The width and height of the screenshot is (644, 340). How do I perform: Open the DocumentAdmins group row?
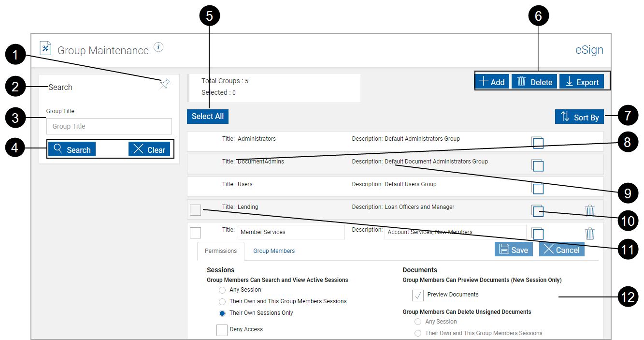coord(395,164)
